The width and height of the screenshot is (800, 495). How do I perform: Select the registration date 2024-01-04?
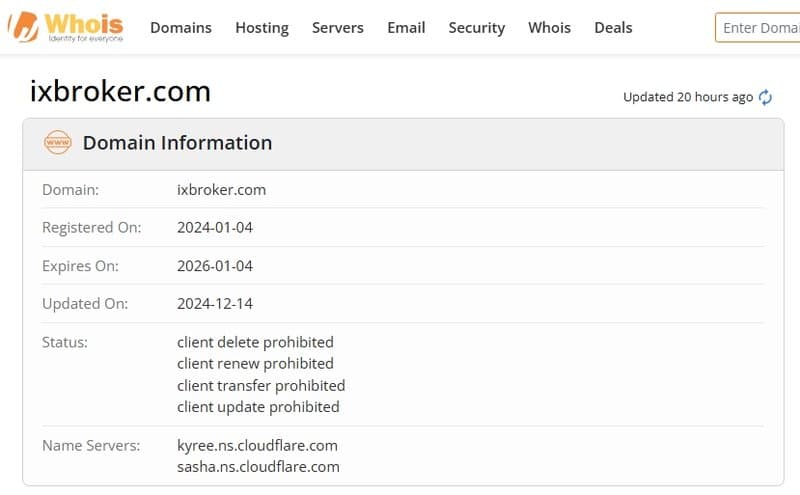click(x=215, y=228)
